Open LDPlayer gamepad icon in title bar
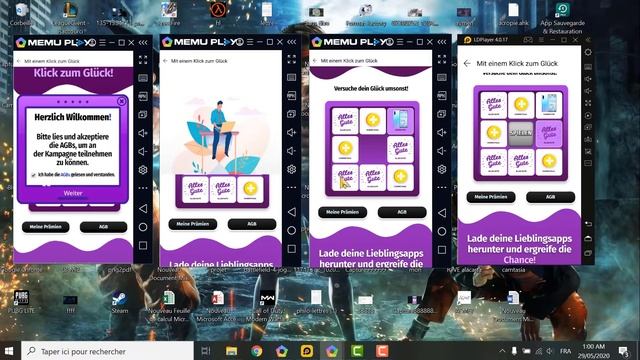640x360 pixels. [x=528, y=40]
